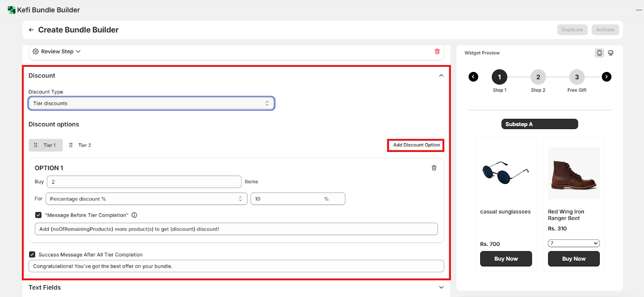Open the Discount Type dropdown
Viewport: 644px width, 297px height.
[151, 103]
